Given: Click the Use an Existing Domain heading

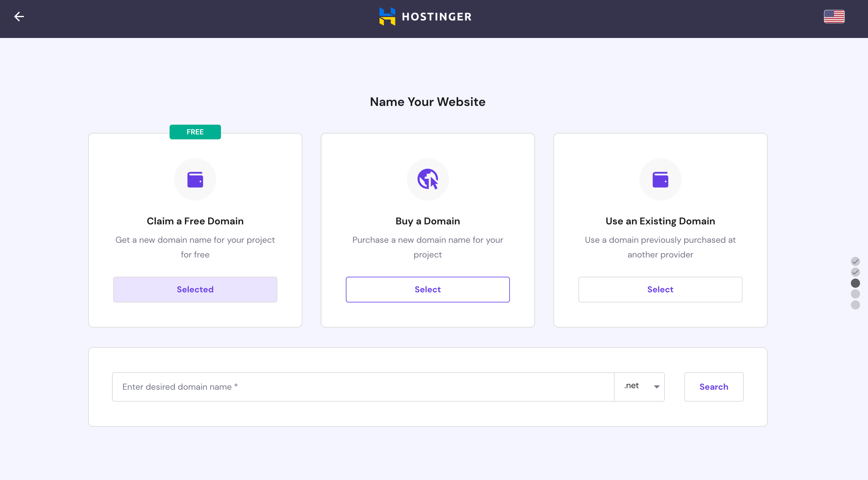Looking at the screenshot, I should 660,221.
